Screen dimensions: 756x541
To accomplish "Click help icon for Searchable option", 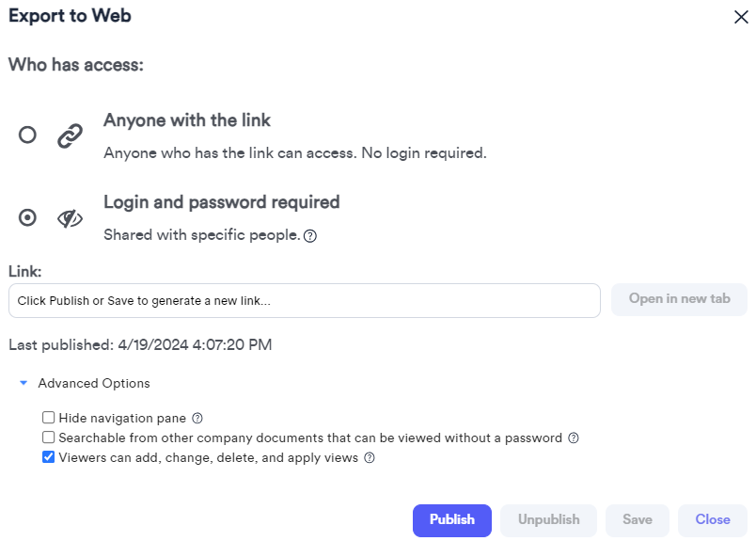I will point(574,438).
